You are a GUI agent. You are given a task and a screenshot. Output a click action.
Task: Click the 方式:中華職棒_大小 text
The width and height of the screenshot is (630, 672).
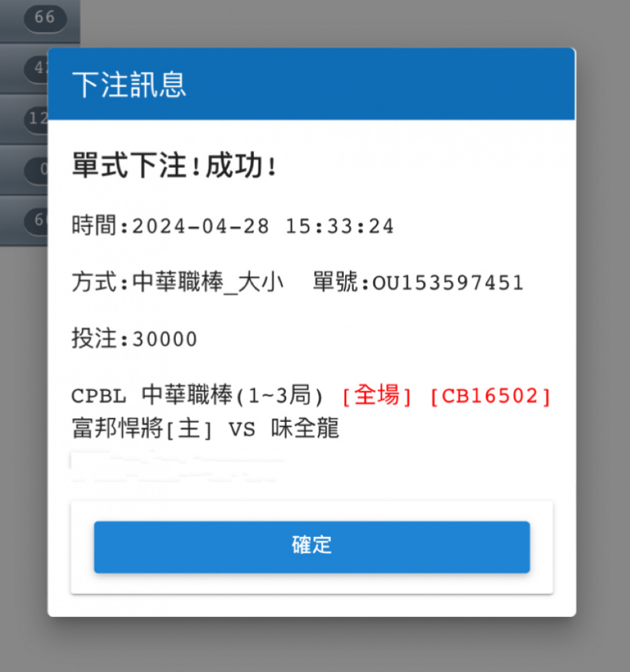tap(177, 282)
